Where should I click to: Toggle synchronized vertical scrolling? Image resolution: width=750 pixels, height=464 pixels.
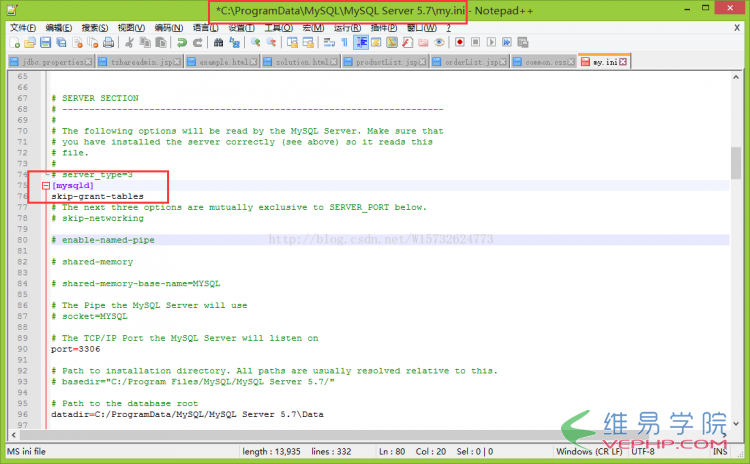pyautogui.click(x=292, y=43)
